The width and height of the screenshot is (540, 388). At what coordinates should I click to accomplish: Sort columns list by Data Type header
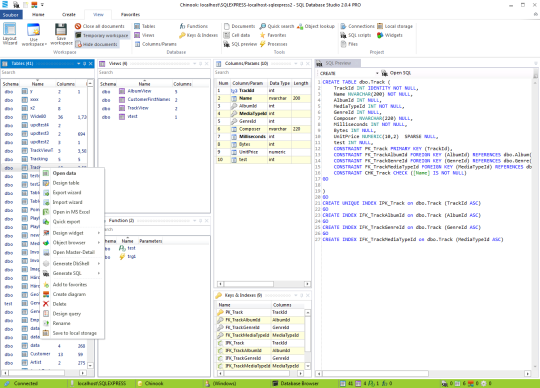[279, 83]
